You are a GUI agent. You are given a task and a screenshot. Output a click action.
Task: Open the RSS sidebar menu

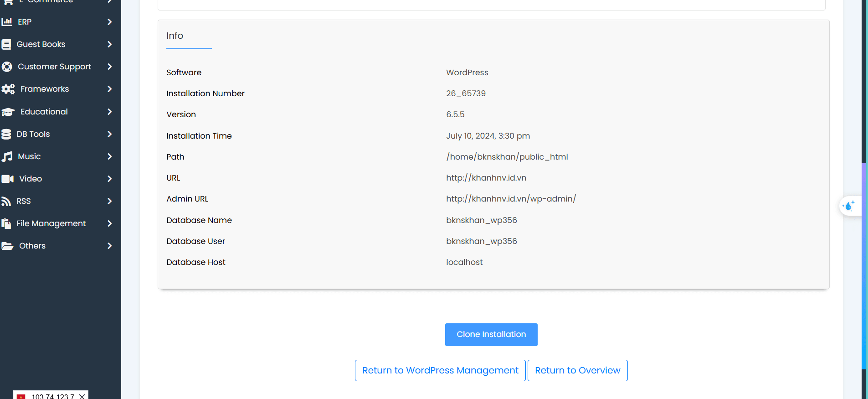pyautogui.click(x=60, y=201)
